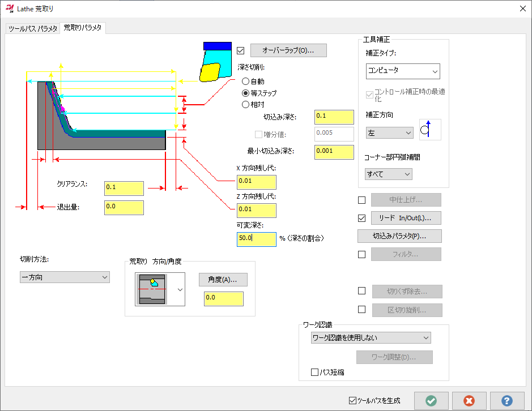Enable the 中仕上げ checkbox
Viewport: 532px width, 411px height.
point(361,200)
